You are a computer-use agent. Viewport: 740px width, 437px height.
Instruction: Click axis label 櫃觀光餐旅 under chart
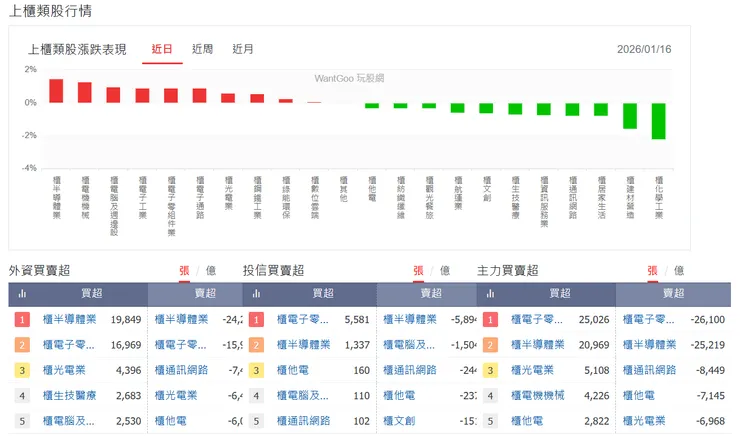coord(429,197)
